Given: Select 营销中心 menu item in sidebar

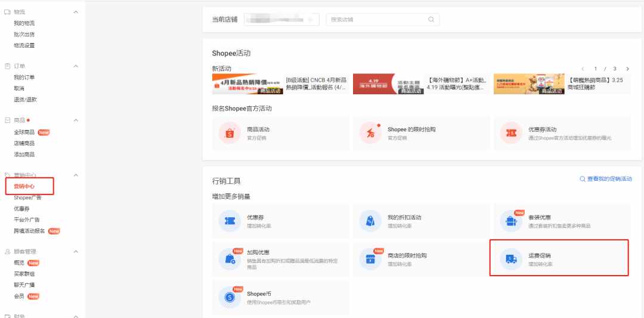Looking at the screenshot, I should [x=24, y=187].
